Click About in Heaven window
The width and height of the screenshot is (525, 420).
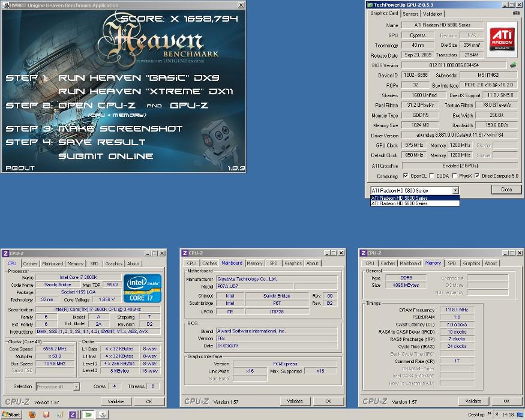coord(20,168)
